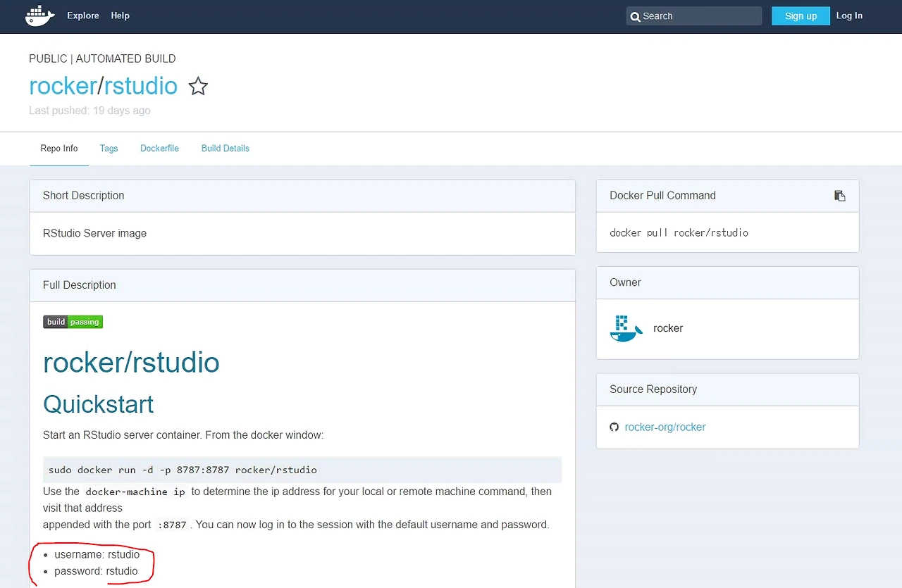Click the docker pull rocker/rstudio command text

pyautogui.click(x=679, y=232)
